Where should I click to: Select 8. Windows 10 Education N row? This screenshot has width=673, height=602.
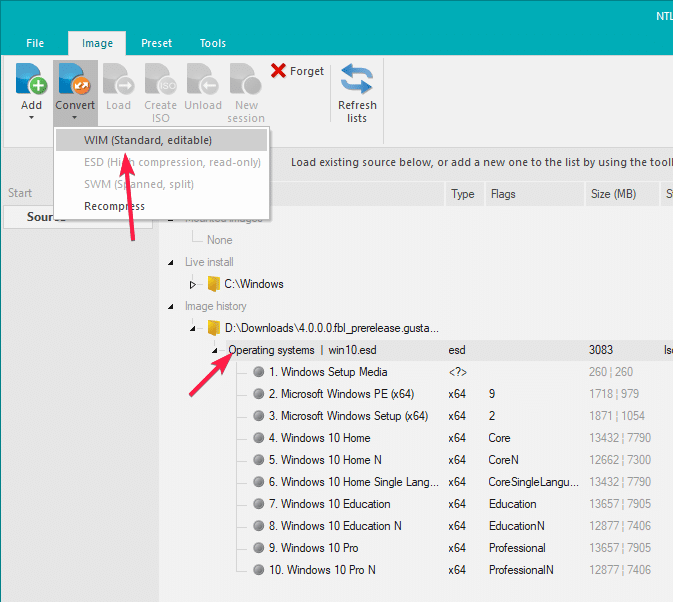pyautogui.click(x=335, y=526)
